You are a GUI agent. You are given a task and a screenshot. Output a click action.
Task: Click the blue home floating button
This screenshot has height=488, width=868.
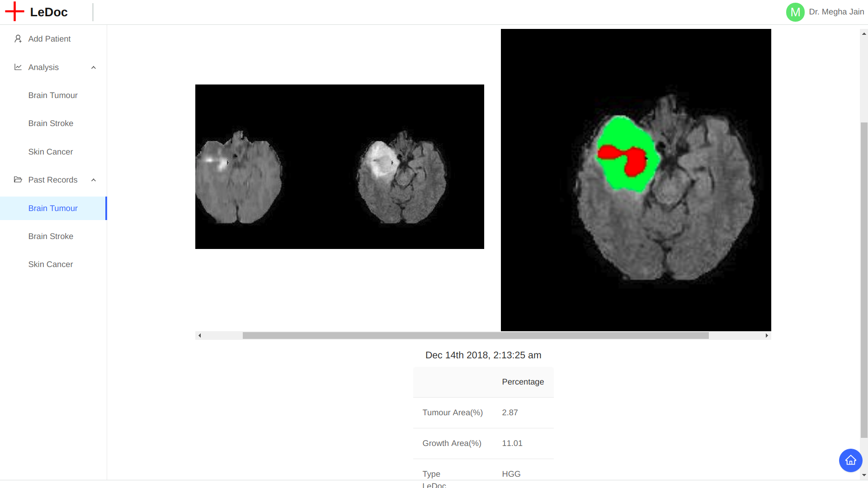tap(850, 460)
